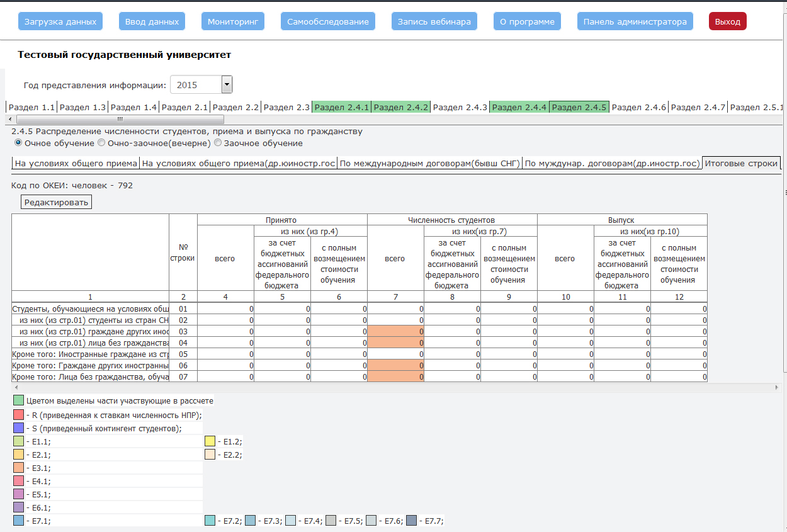
Task: Click the orange column 7 cell in row 07
Action: tap(395, 376)
